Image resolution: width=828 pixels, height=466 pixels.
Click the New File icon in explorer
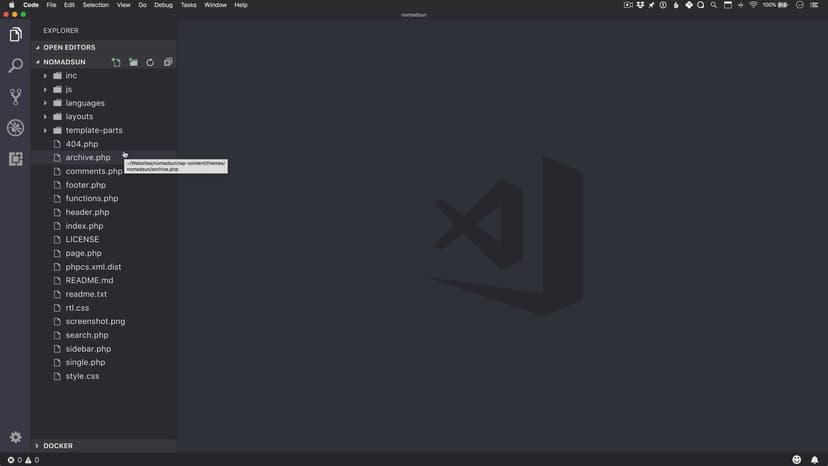116,62
